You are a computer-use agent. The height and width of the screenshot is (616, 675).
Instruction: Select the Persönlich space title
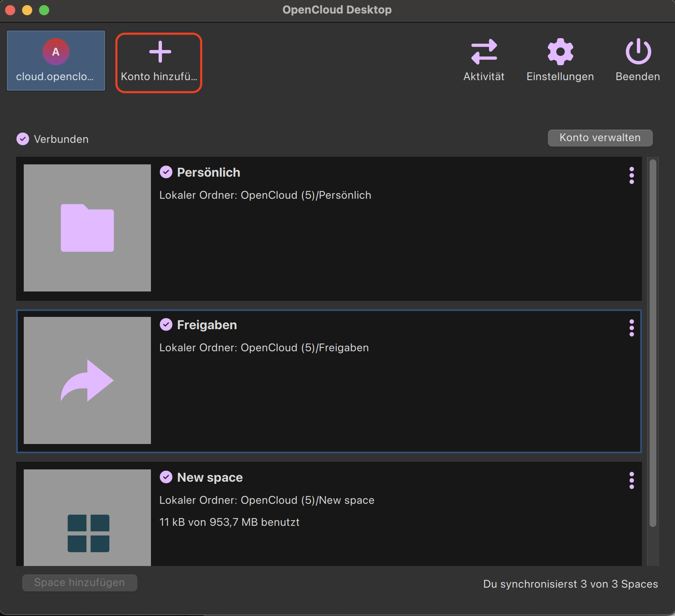coord(209,172)
